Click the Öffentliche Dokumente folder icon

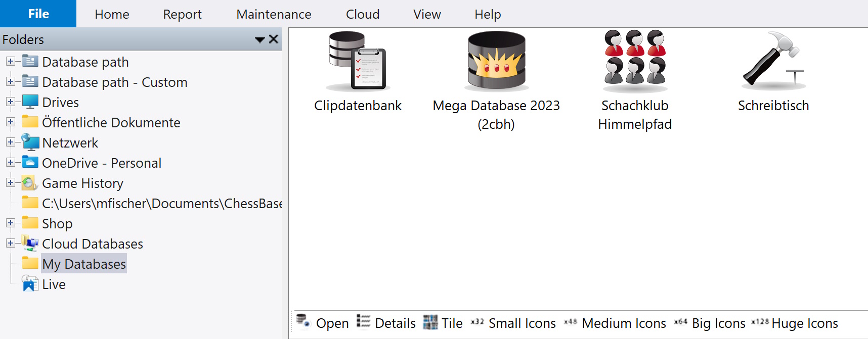click(x=30, y=122)
